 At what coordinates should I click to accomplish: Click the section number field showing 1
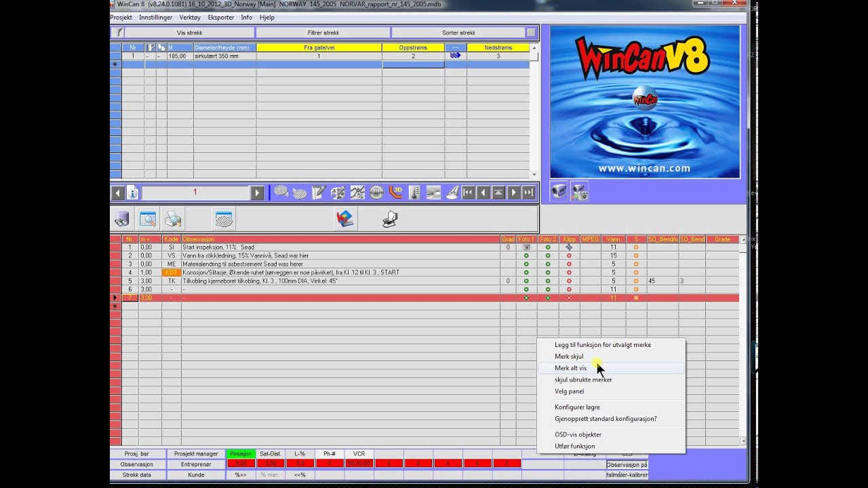click(x=195, y=193)
